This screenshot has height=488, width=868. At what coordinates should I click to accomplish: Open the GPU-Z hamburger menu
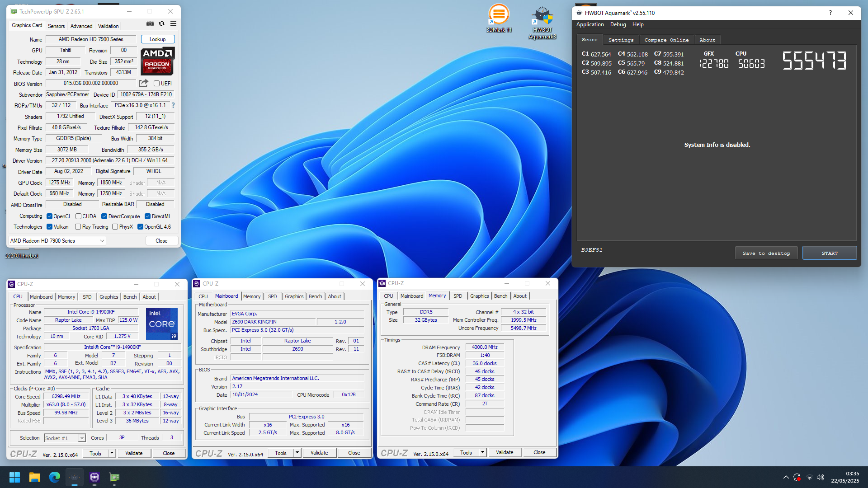(x=173, y=24)
